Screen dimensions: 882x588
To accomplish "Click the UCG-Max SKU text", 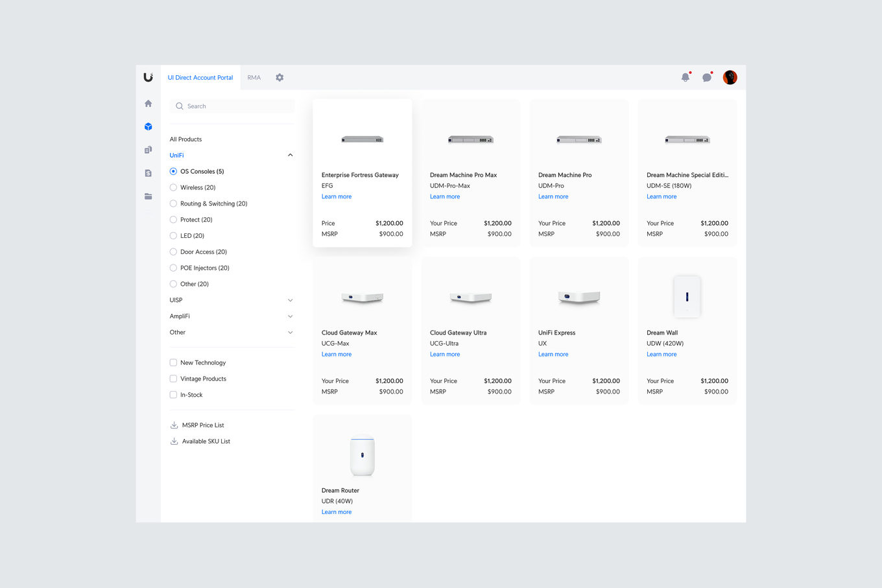I will 335,344.
